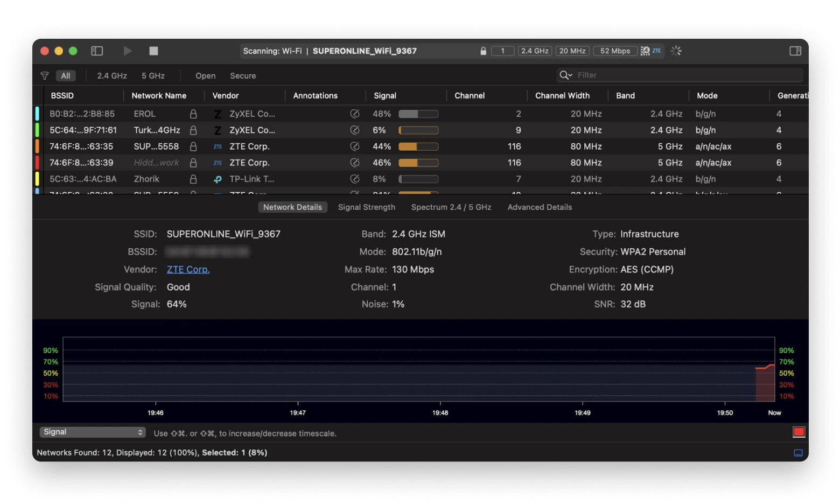The width and height of the screenshot is (840, 504).
Task: Switch to the Signal Strength tab
Action: coord(367,207)
